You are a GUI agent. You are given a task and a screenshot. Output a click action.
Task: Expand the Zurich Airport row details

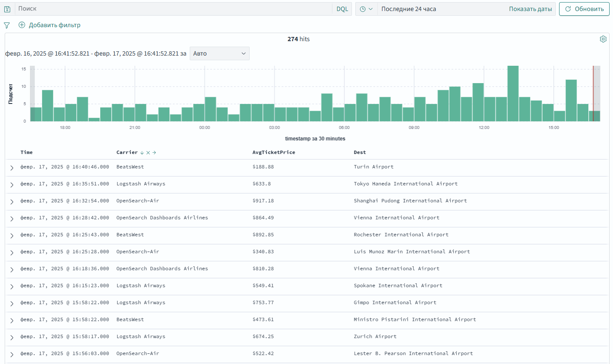pyautogui.click(x=12, y=338)
